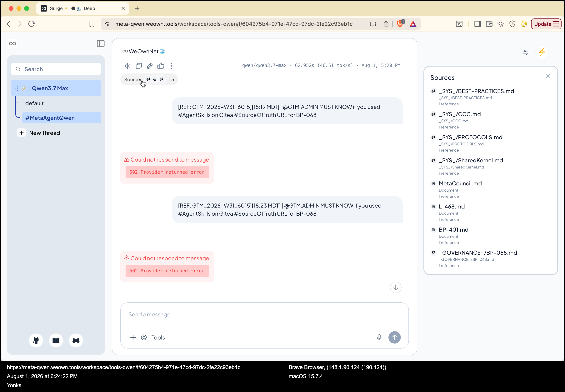Viewport: 565px width, 392px height.
Task: Go back in browser history
Action: coord(9,24)
